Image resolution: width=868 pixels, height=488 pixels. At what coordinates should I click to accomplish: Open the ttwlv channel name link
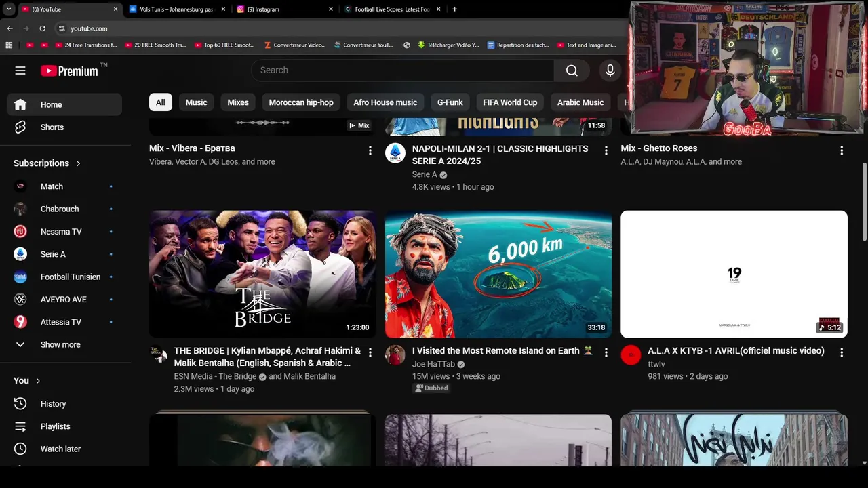tap(656, 364)
